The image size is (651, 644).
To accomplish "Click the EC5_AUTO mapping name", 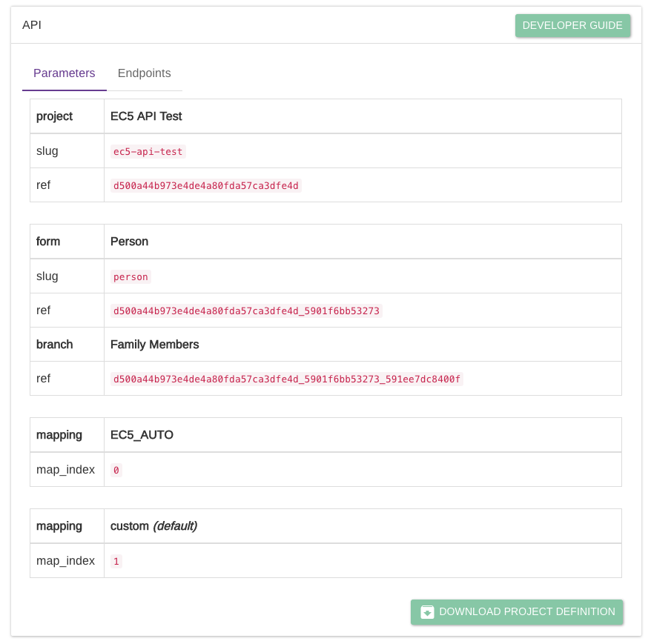I will click(142, 435).
